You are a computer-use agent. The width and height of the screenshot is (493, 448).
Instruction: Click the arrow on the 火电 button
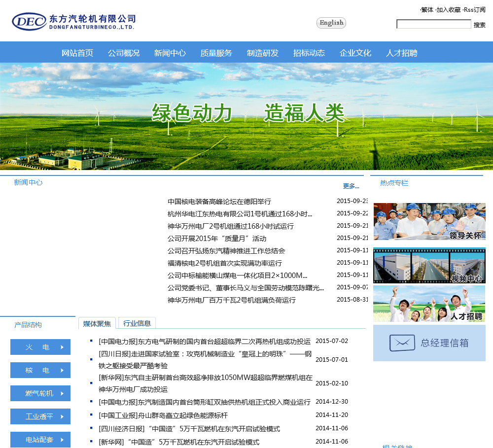click(x=62, y=347)
